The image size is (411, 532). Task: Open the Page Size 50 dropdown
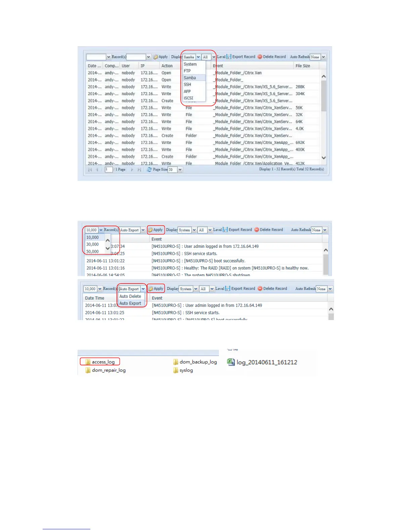tap(180, 170)
